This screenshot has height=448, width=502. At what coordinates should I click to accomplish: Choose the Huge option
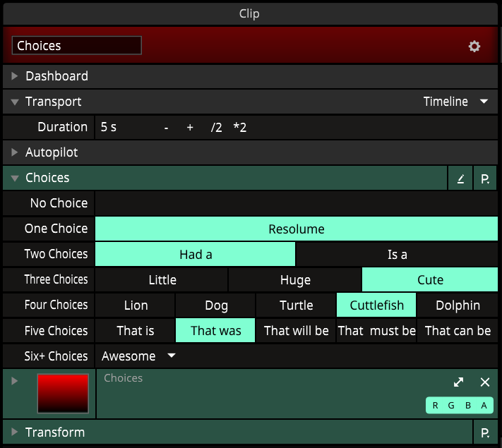[295, 279]
